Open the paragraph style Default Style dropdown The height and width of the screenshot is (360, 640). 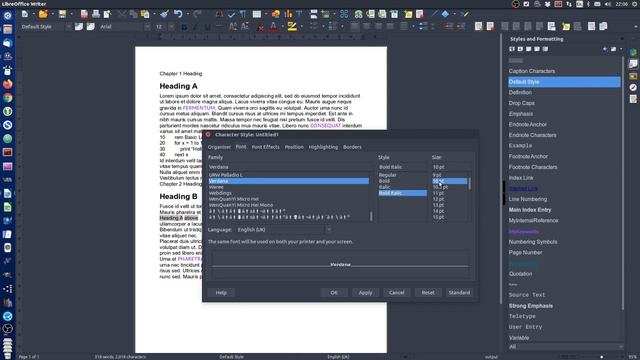tap(69, 27)
